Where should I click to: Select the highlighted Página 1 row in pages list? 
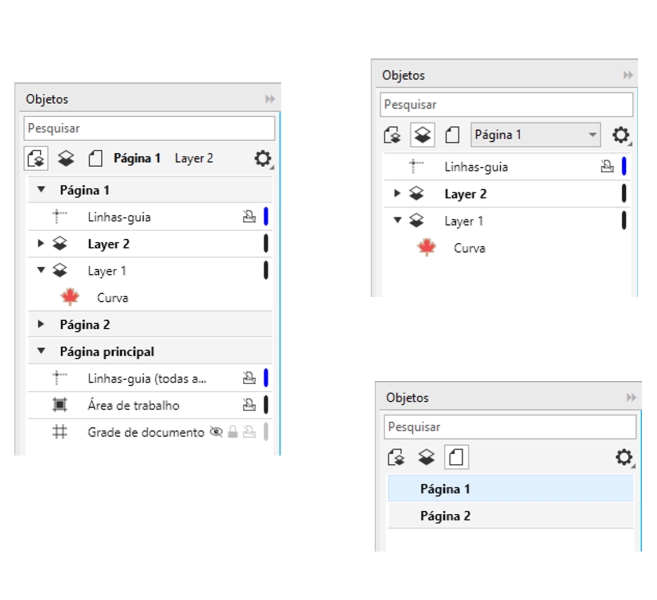[445, 489]
